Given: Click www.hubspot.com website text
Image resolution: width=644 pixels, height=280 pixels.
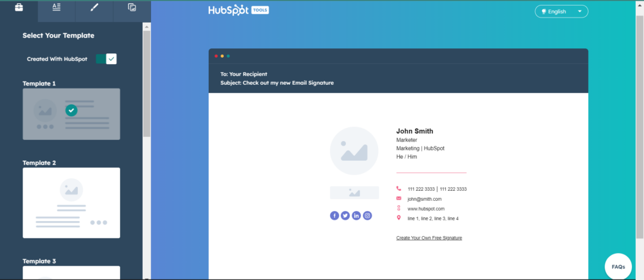Looking at the screenshot, I should 426,208.
